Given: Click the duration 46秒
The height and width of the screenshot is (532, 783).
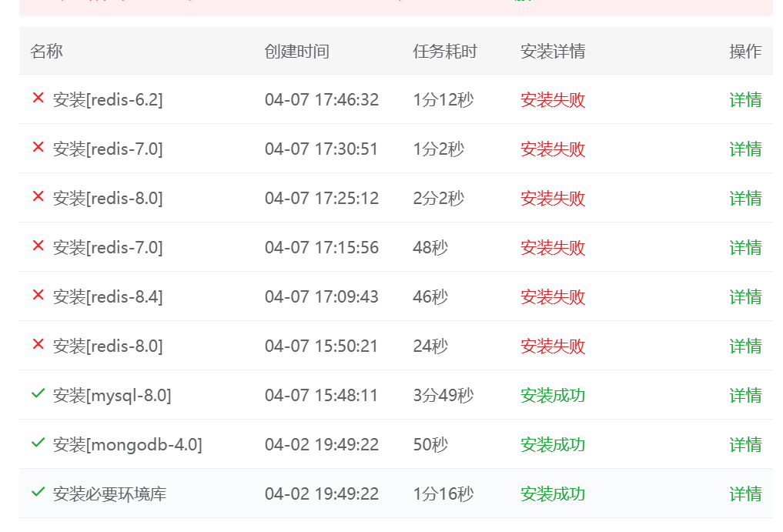Looking at the screenshot, I should (430, 296).
